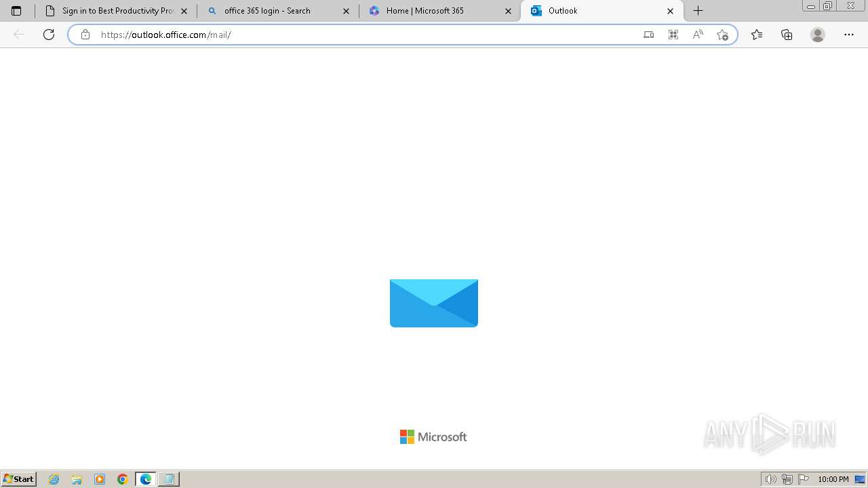Close the 'Sign in to Best Productivity' tab

[184, 11]
